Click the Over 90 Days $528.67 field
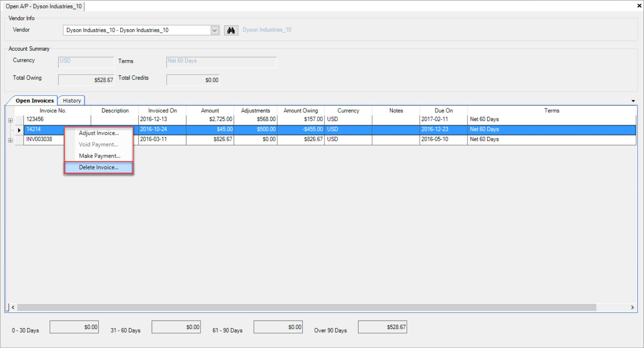Viewport: 644px width, 348px height. [382, 327]
